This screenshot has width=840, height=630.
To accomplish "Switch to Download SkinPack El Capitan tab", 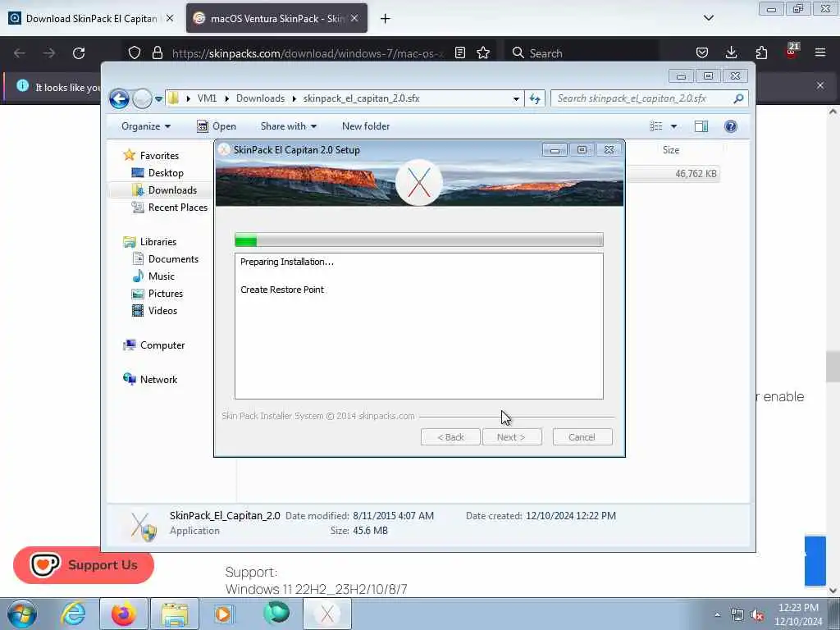I will click(x=91, y=19).
